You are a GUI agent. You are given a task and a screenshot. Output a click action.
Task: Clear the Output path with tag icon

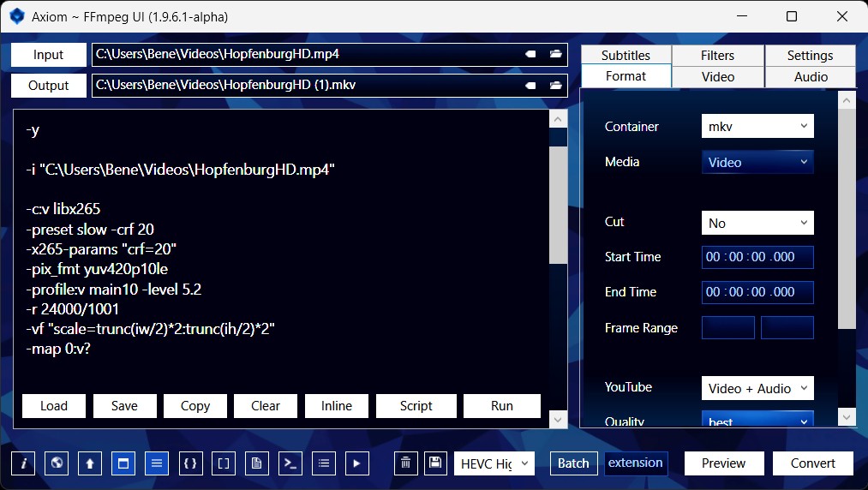[530, 86]
